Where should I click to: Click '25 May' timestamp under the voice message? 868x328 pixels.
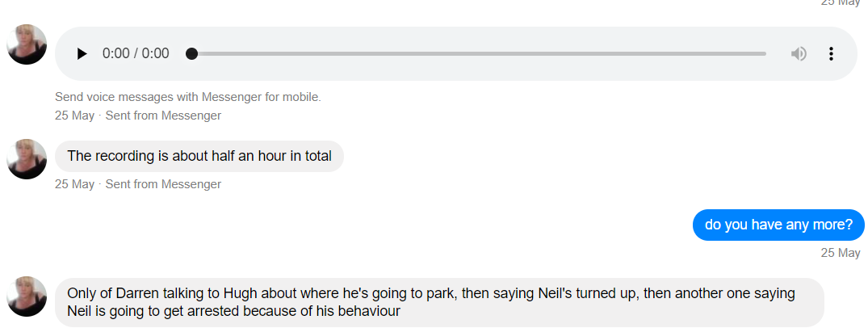(75, 116)
